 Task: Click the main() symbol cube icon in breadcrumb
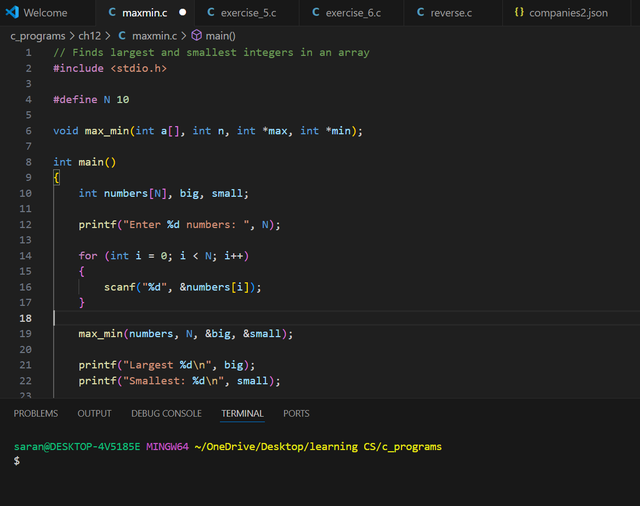coord(197,36)
